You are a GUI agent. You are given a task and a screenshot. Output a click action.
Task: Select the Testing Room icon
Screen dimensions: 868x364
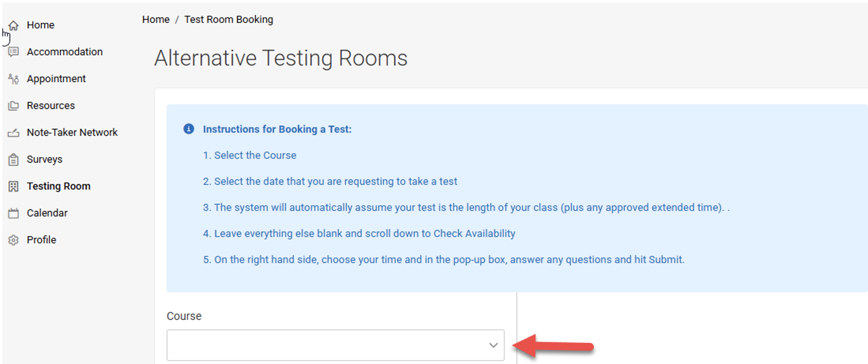(14, 186)
